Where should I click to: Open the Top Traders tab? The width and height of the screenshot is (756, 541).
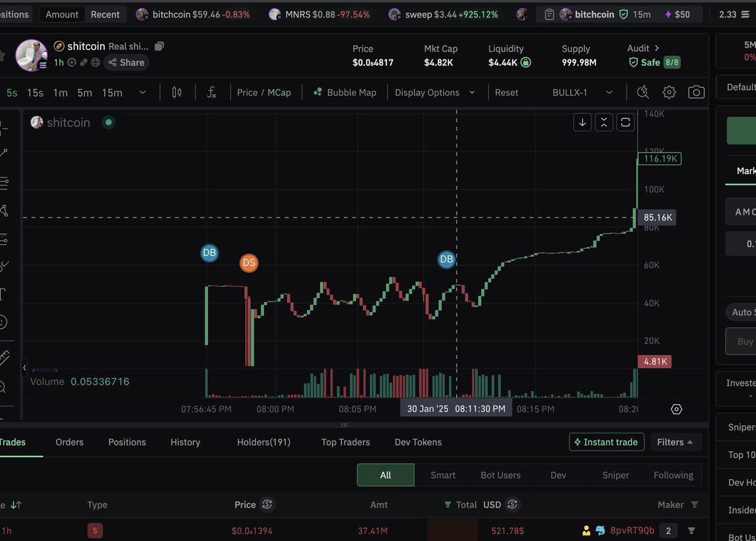(x=345, y=442)
